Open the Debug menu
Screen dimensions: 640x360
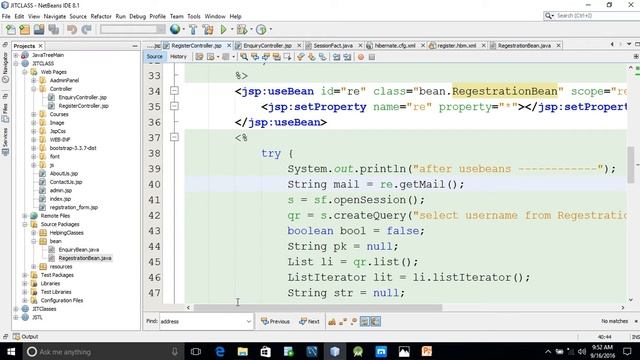click(138, 16)
